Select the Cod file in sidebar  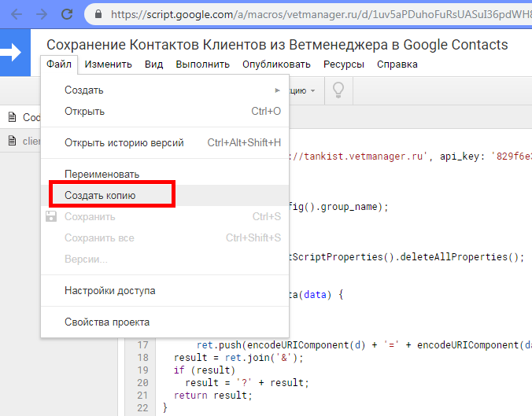pyautogui.click(x=20, y=117)
